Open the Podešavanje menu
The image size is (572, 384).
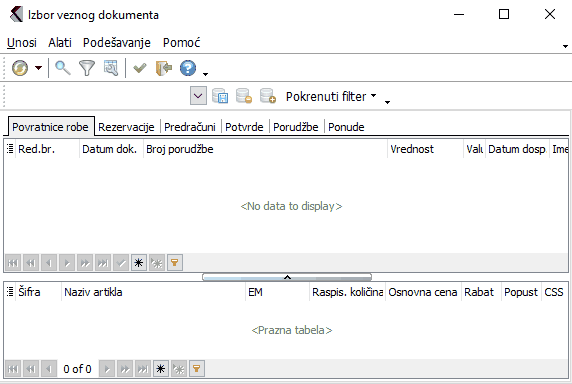pyautogui.click(x=117, y=43)
